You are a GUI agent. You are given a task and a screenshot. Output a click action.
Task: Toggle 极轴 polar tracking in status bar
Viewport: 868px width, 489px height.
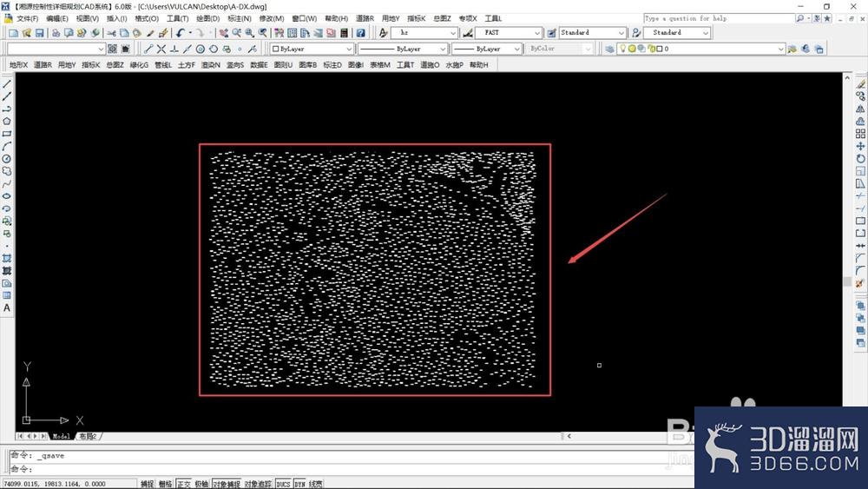tap(201, 484)
